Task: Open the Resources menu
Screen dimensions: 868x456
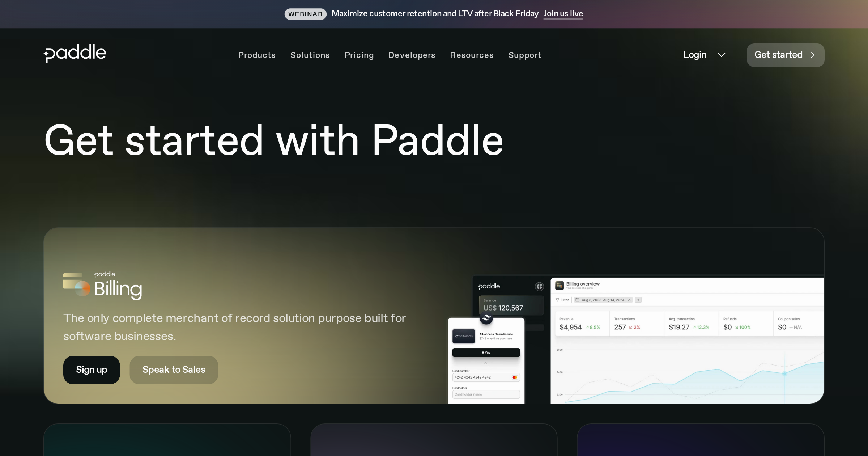Action: (x=472, y=55)
